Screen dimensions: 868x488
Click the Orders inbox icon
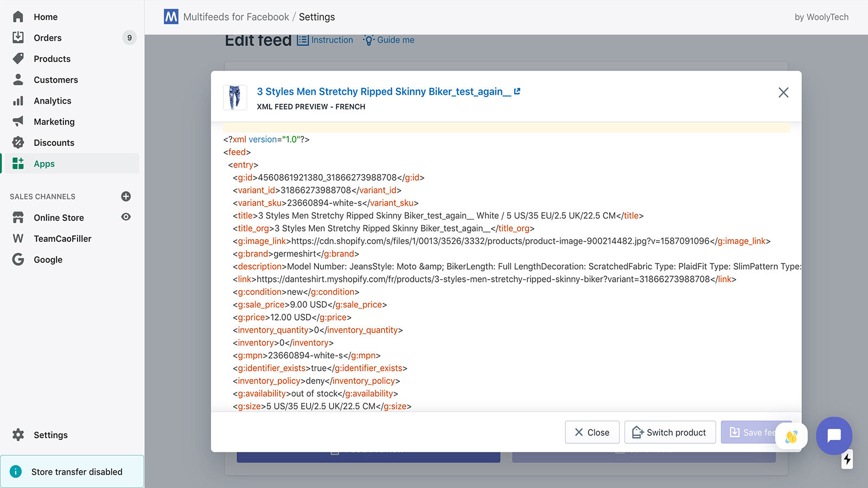click(x=18, y=37)
